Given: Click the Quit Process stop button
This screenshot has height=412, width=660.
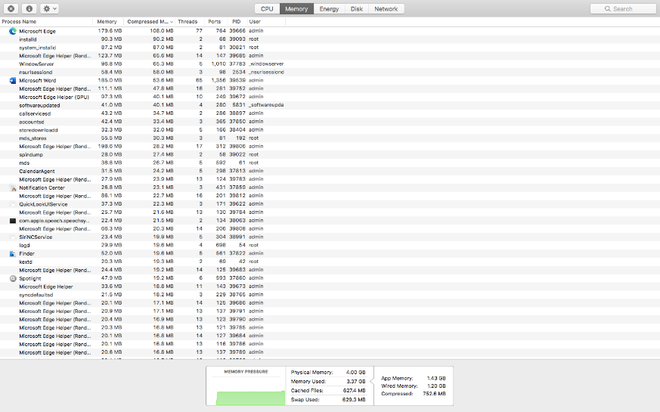Looking at the screenshot, I should tap(11, 8).
